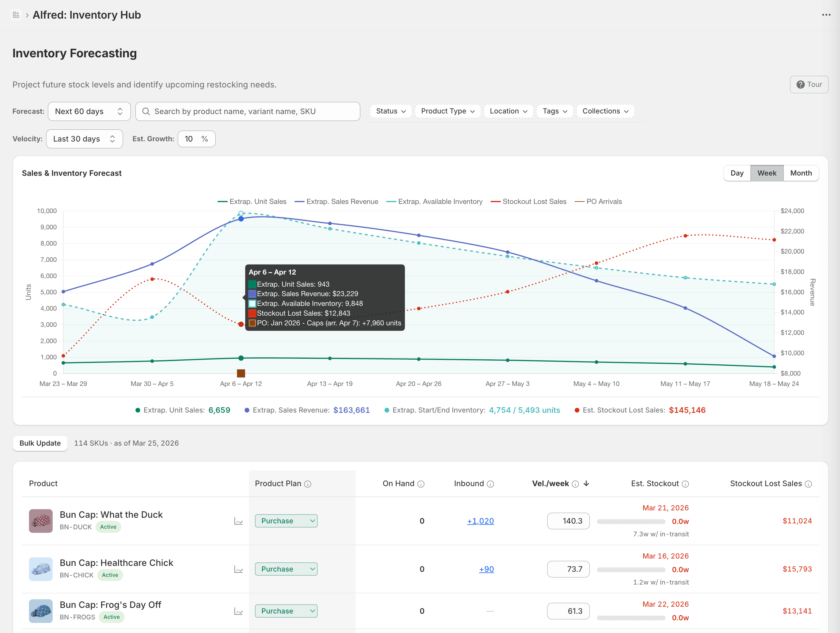Screen dimensions: 840x633
Task: Click the search magnifier in the product search bar
Action: tap(146, 111)
